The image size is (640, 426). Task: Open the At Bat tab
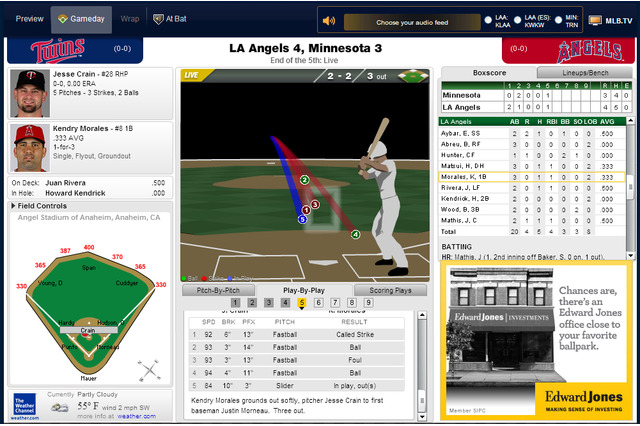(x=170, y=19)
